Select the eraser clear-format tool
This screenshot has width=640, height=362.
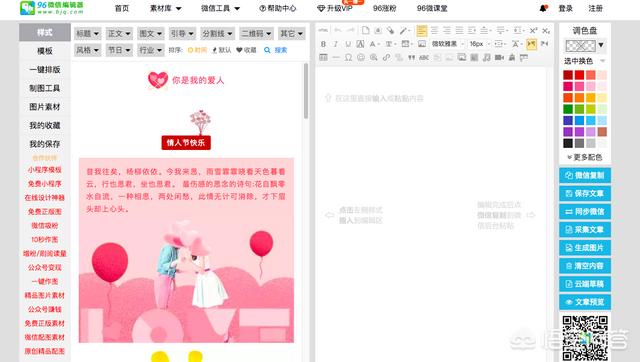tap(391, 30)
